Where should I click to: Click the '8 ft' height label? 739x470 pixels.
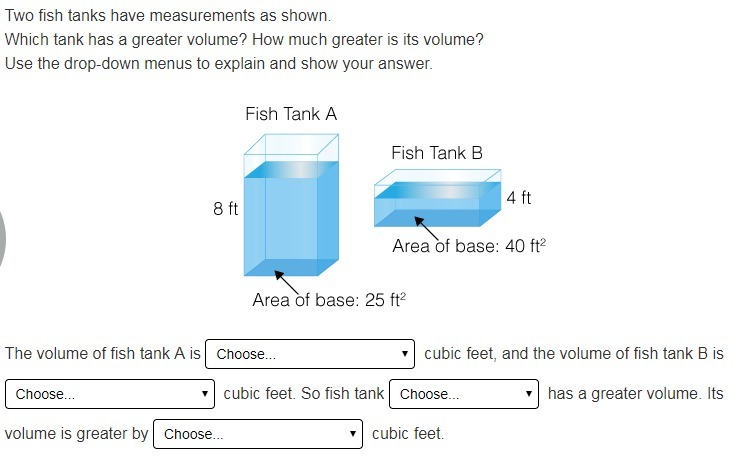coord(225,208)
